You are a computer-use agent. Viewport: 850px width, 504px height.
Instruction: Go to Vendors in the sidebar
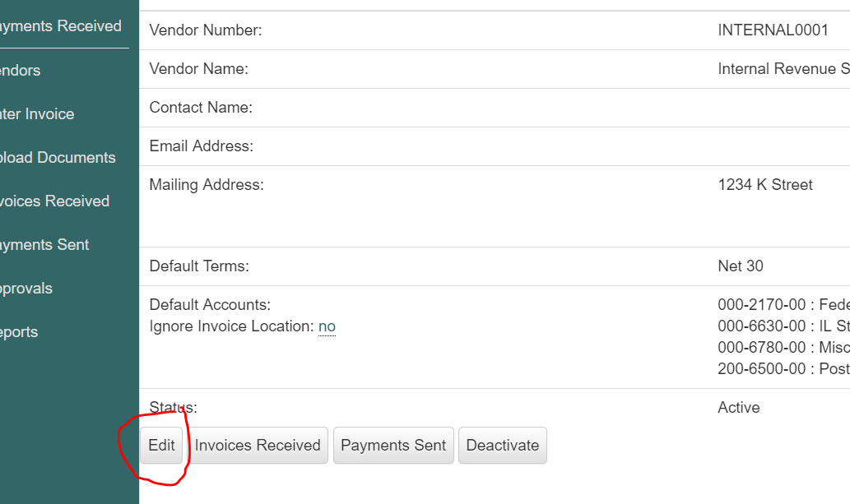[x=20, y=71]
